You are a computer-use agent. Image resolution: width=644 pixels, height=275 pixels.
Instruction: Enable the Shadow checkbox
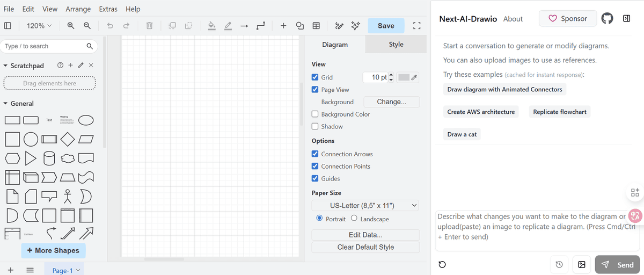click(315, 127)
